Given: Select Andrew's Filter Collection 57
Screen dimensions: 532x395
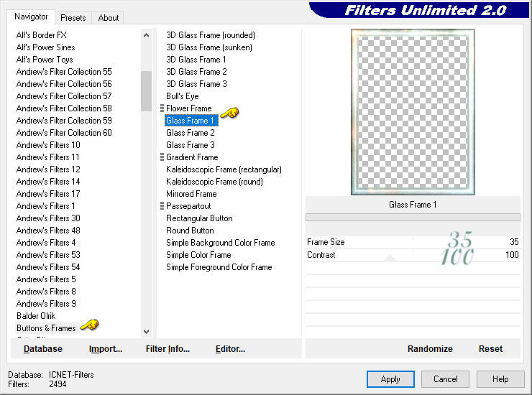Looking at the screenshot, I should click(64, 96).
